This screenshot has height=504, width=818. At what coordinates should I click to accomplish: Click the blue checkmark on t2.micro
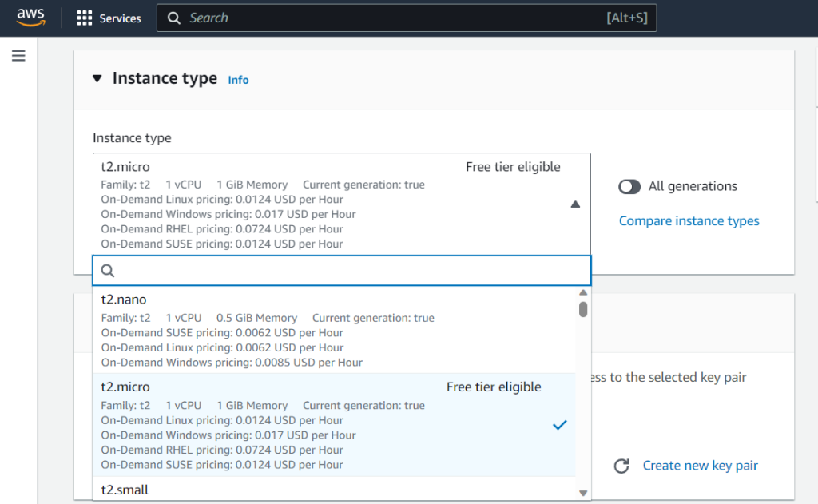(559, 425)
